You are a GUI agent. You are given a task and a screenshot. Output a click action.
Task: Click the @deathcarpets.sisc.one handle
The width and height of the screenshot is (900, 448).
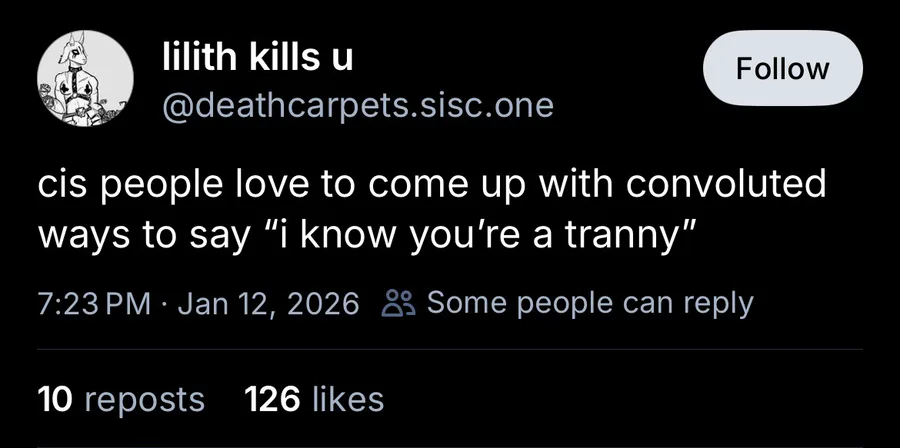pyautogui.click(x=358, y=105)
